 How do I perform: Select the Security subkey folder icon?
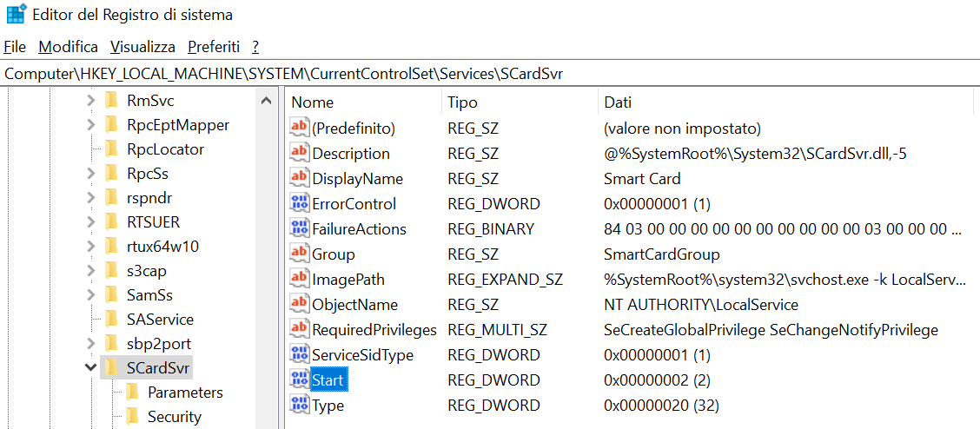[132, 417]
